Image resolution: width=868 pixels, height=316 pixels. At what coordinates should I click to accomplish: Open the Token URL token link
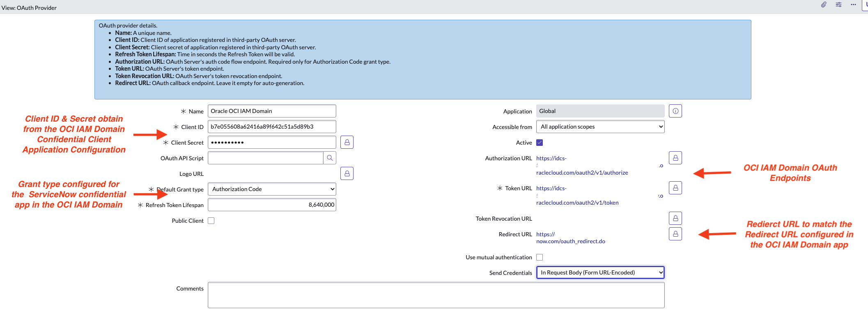coord(577,203)
